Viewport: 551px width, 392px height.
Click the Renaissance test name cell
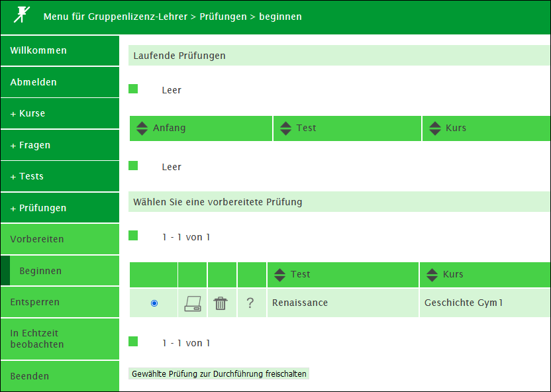coord(343,303)
